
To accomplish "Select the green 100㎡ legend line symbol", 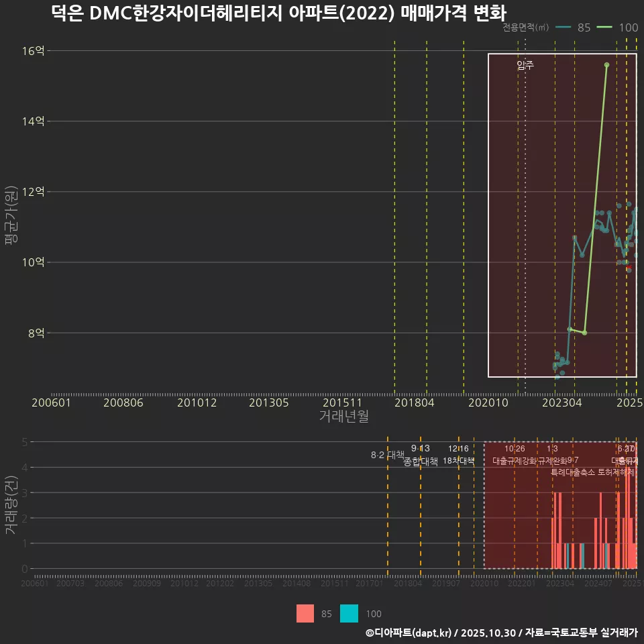I will coord(604,28).
